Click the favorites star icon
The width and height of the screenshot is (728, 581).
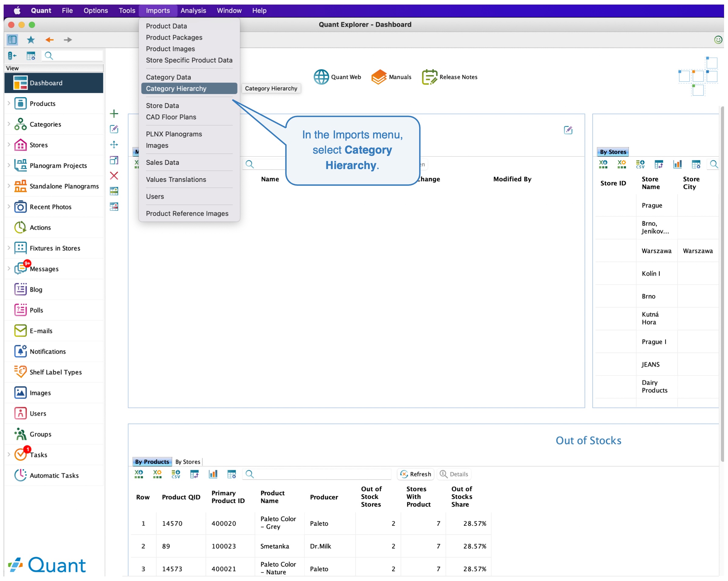pos(31,40)
